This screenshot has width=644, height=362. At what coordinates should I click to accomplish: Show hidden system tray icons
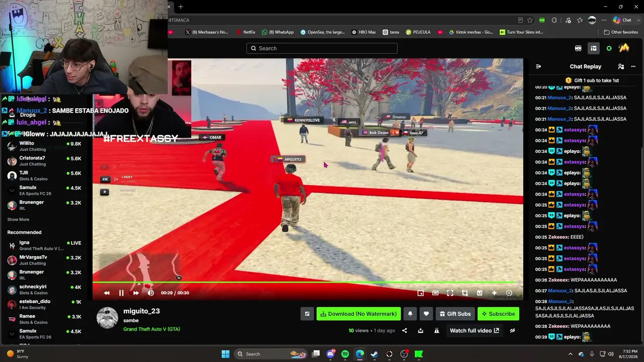[570, 354]
